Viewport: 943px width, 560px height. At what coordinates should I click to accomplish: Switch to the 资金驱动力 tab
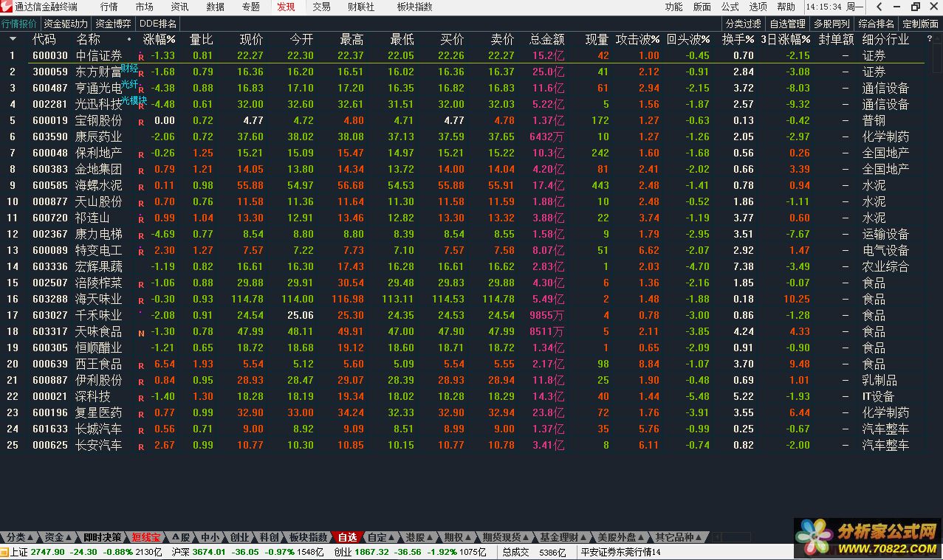pos(65,24)
